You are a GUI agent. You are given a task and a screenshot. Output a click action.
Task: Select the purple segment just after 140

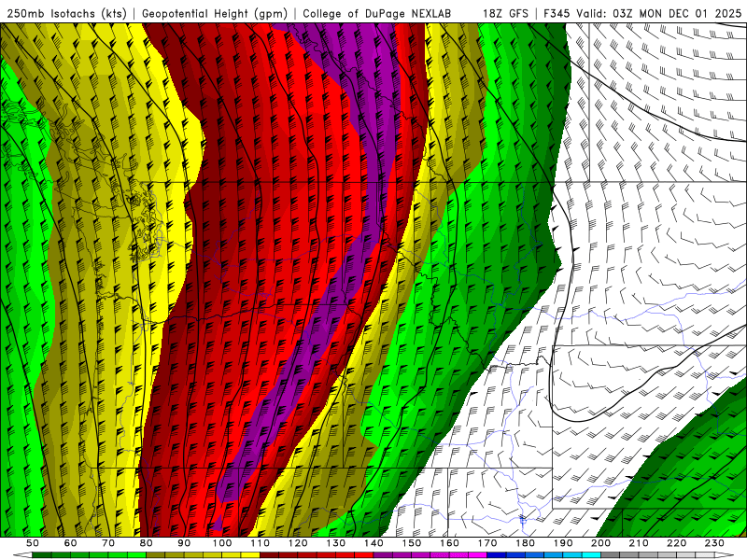pyautogui.click(x=383, y=555)
